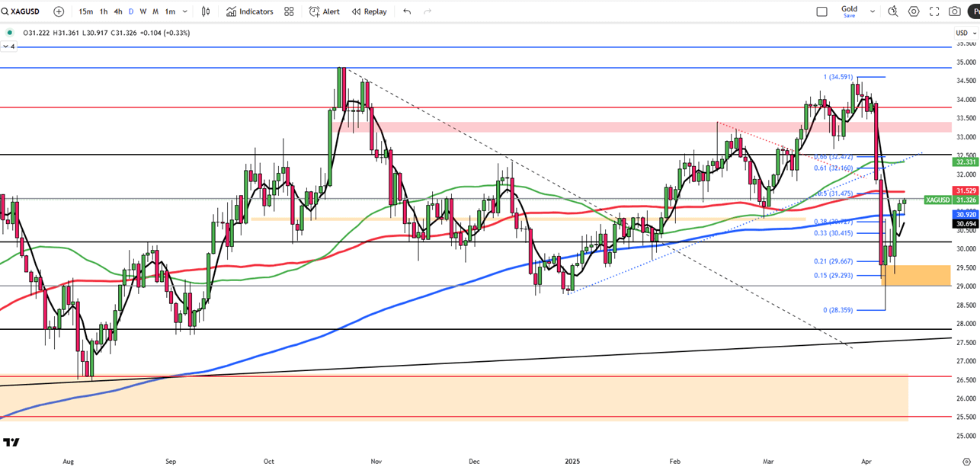This screenshot has width=980, height=467.
Task: Create a new Alert
Action: coord(325,11)
